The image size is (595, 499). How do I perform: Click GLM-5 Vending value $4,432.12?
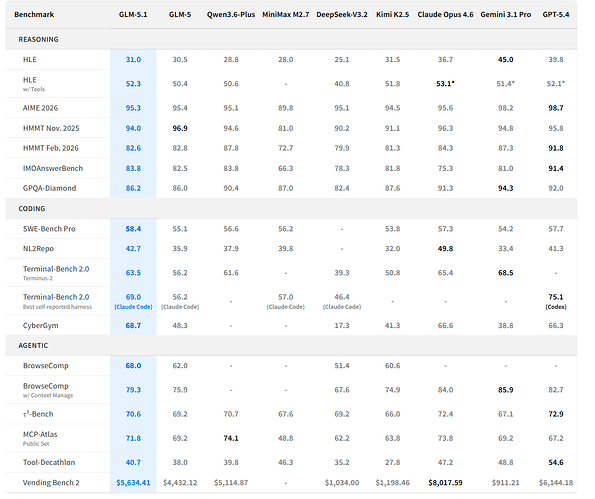(180, 483)
